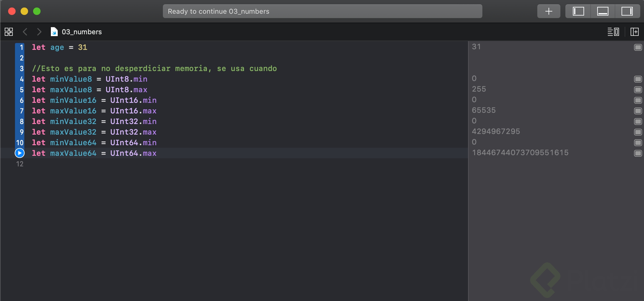
Task: Click line number 12 in gutter
Action: 20,164
